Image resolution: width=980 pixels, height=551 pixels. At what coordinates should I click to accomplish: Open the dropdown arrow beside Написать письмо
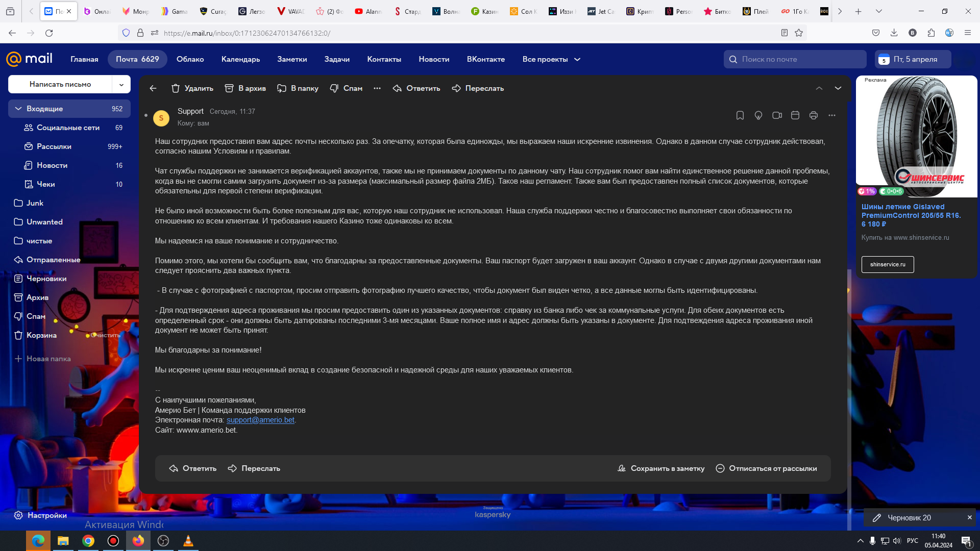click(x=121, y=85)
